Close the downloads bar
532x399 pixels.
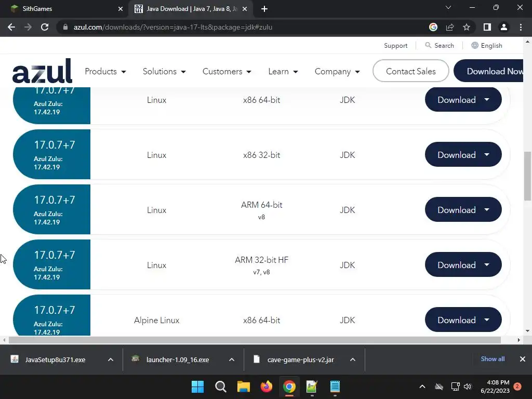tap(523, 359)
